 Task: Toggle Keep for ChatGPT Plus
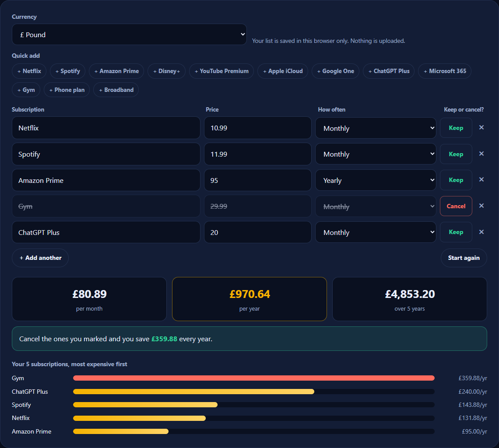point(456,232)
